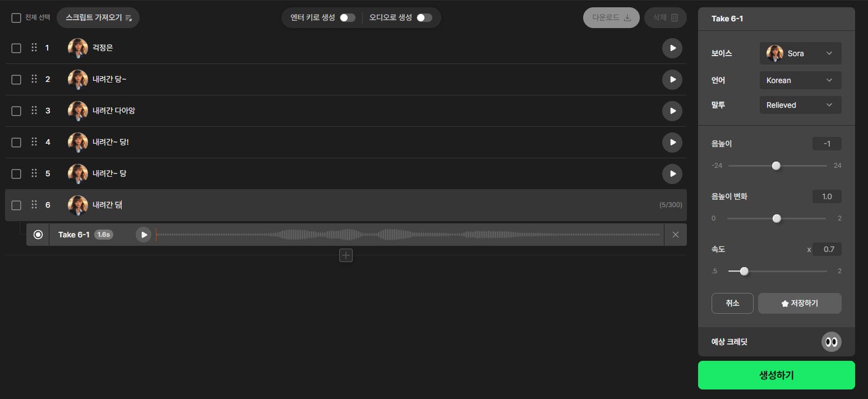Play line 3 '내려간 다아앙' audio
This screenshot has height=399, width=868.
672,111
